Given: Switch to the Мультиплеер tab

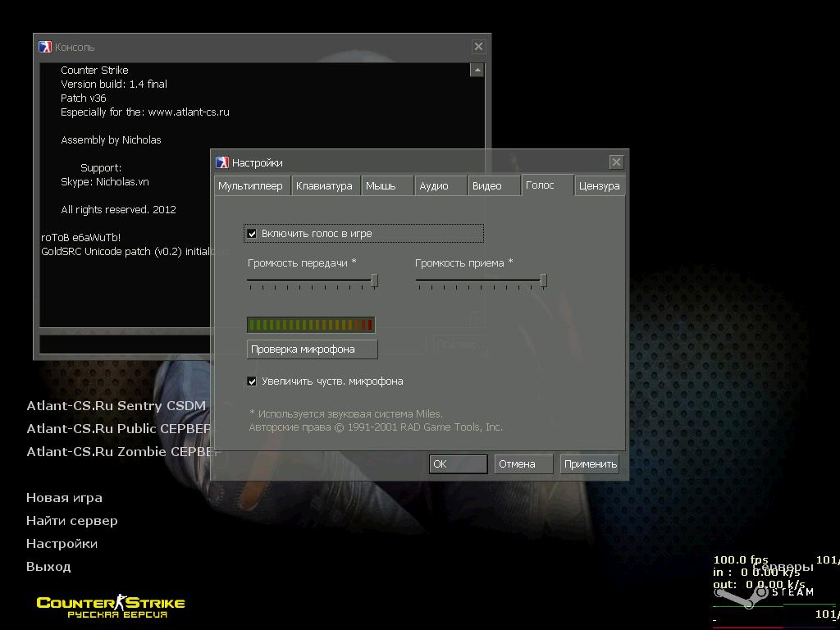Looking at the screenshot, I should (252, 186).
